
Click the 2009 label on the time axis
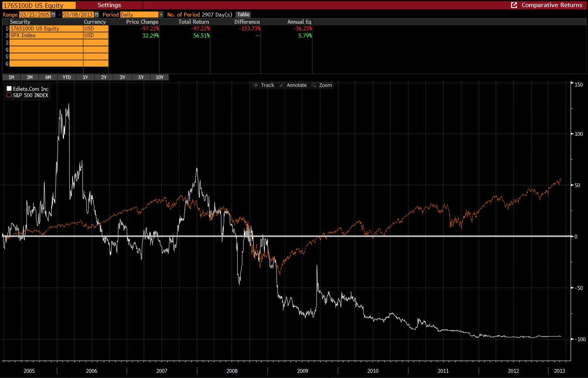pos(303,371)
